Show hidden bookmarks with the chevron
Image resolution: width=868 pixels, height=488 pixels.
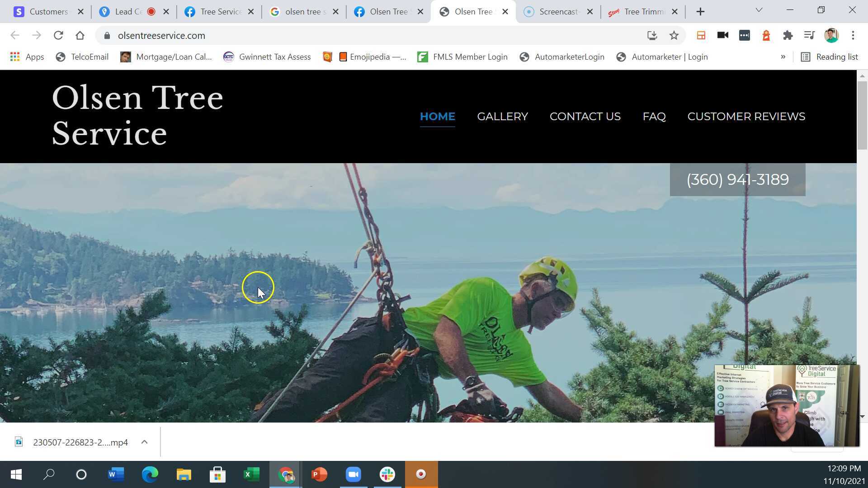tap(783, 57)
